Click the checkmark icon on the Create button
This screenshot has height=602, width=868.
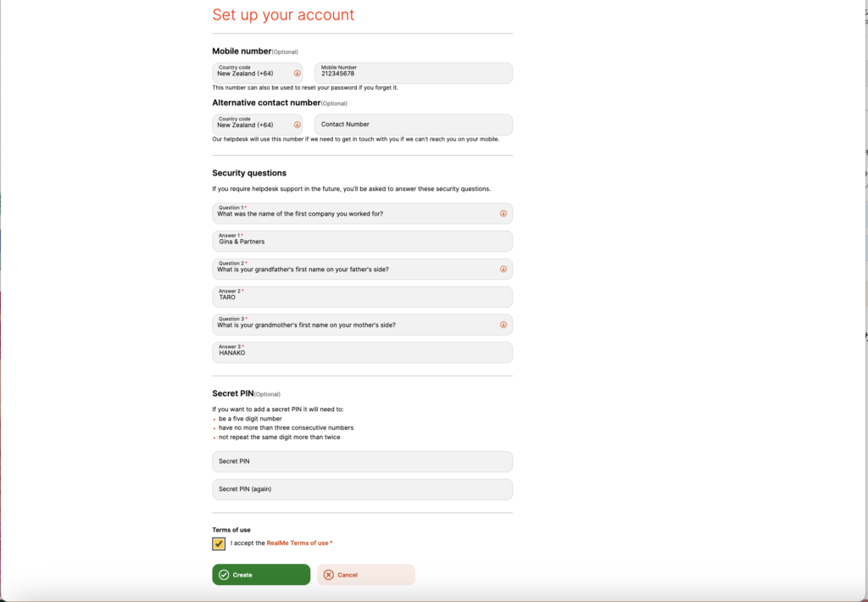coord(224,575)
